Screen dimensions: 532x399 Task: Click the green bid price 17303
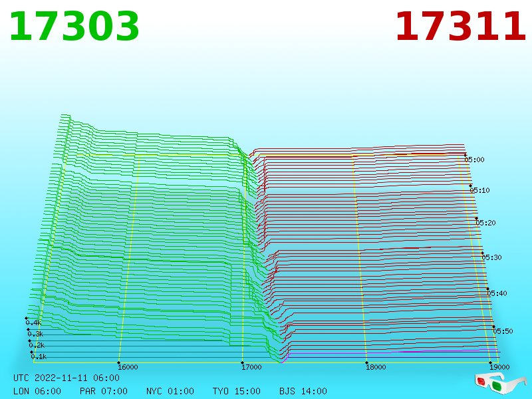point(74,27)
